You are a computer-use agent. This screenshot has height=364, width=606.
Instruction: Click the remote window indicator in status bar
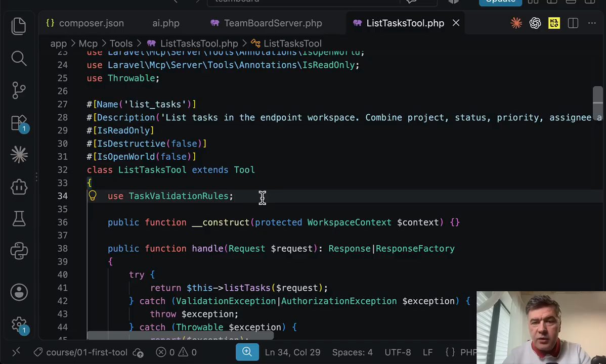pyautogui.click(x=16, y=352)
